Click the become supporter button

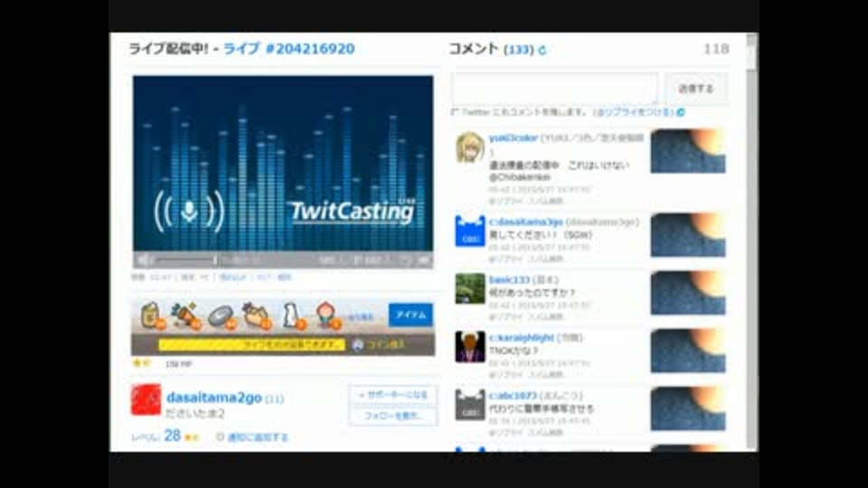pos(393,395)
